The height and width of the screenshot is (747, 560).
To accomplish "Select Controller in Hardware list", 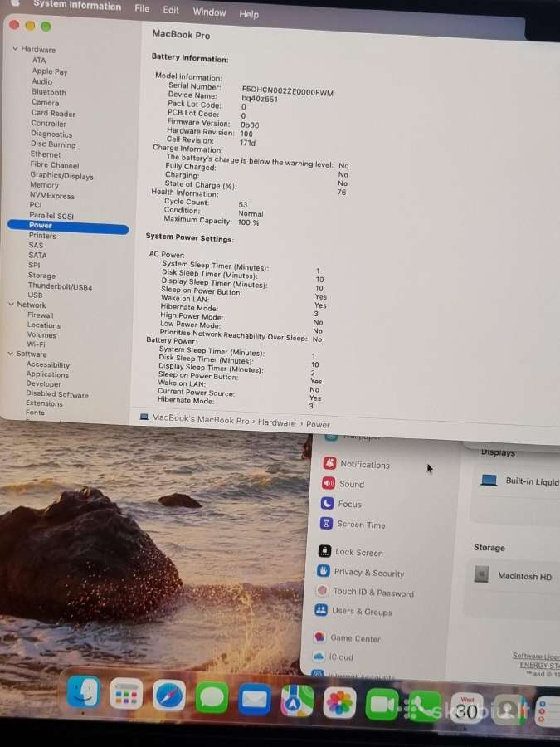I will [x=48, y=124].
